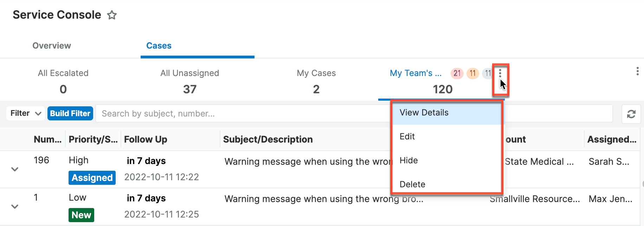Open the My Team's tab three-dot menu
Viewport: 644px width, 226px height.
tap(500, 73)
